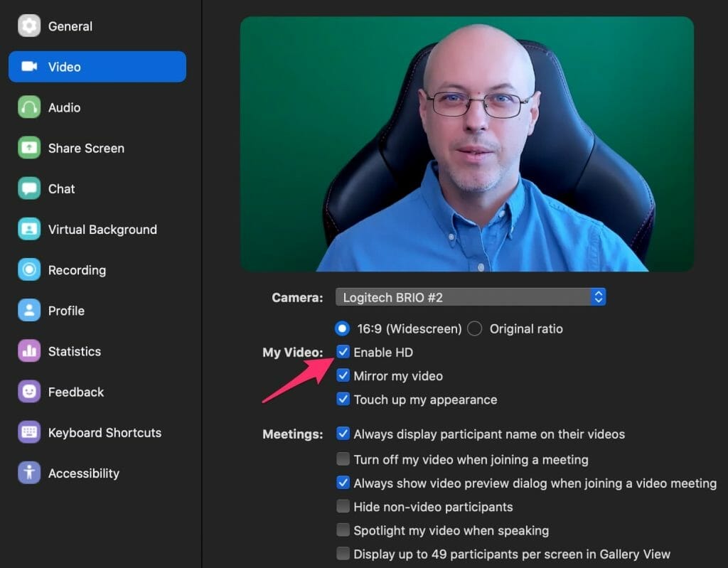Uncheck the Enable HD checkbox

(343, 352)
